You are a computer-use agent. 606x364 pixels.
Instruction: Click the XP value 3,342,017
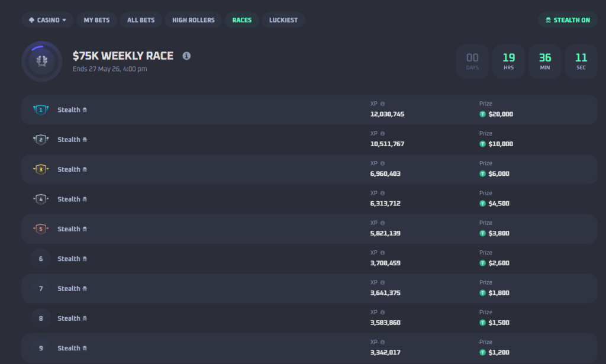pyautogui.click(x=385, y=352)
